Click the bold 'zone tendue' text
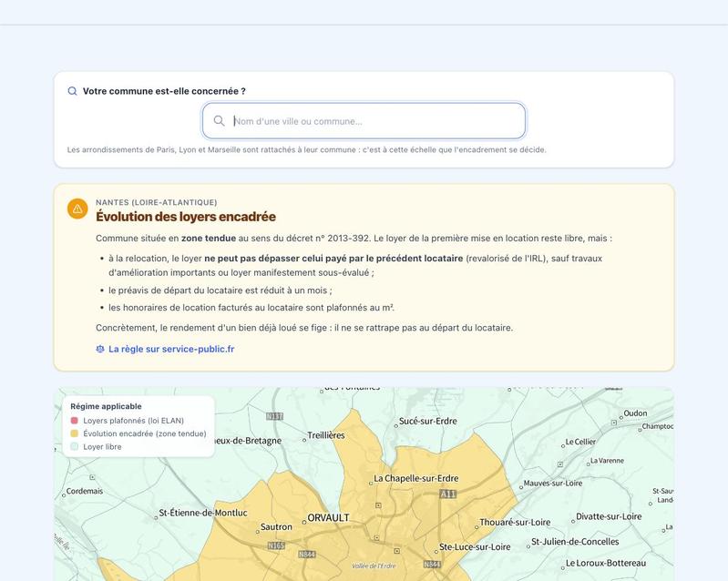 click(209, 239)
